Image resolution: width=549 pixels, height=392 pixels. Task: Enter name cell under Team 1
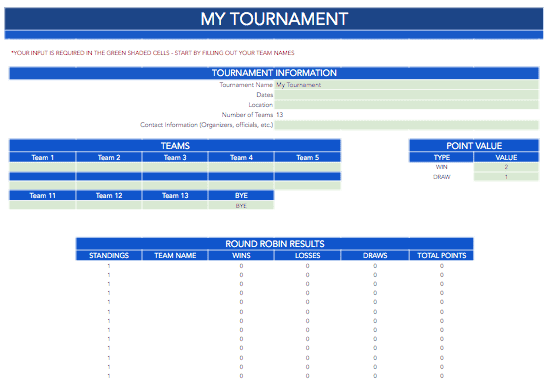click(42, 167)
